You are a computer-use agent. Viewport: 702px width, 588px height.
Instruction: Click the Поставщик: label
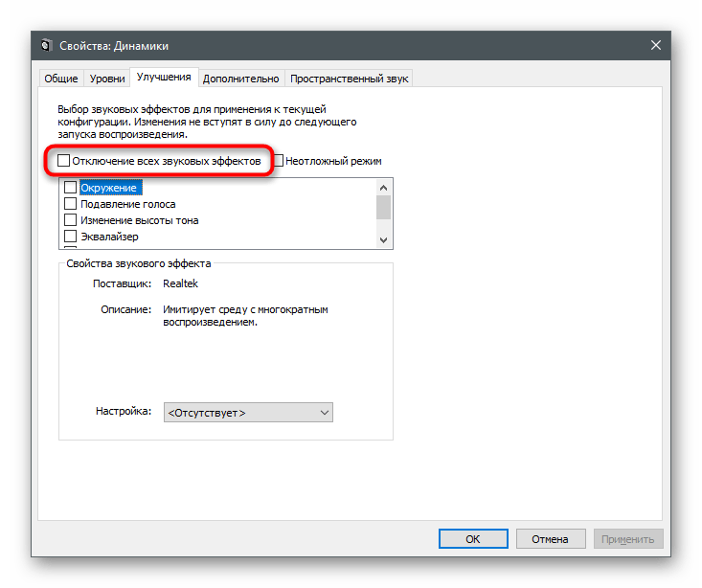pyautogui.click(x=123, y=283)
